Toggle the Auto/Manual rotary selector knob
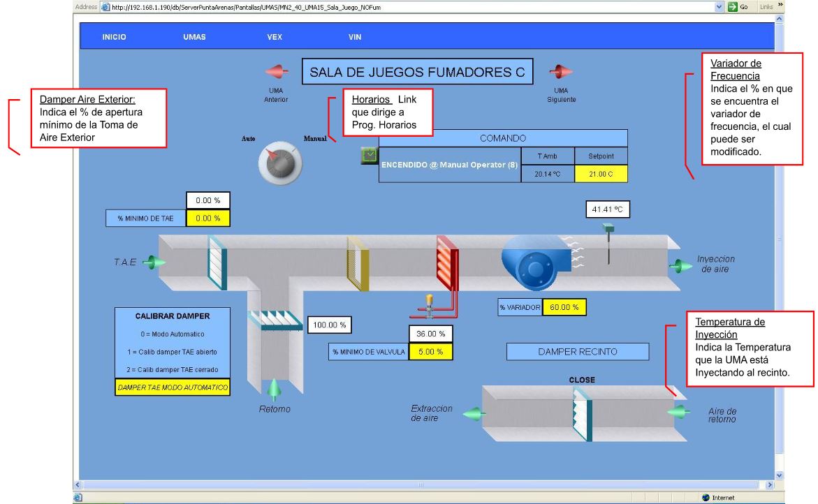818x504 pixels. point(279,164)
